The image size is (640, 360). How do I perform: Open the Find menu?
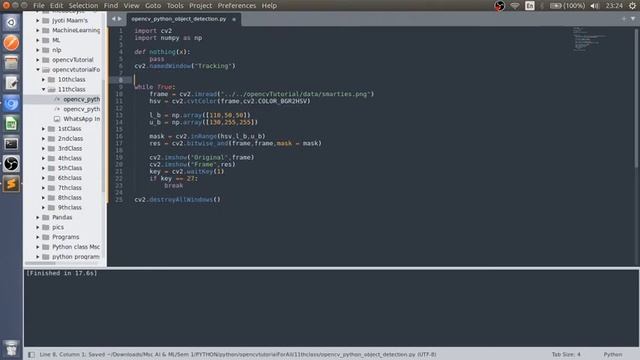[111, 6]
